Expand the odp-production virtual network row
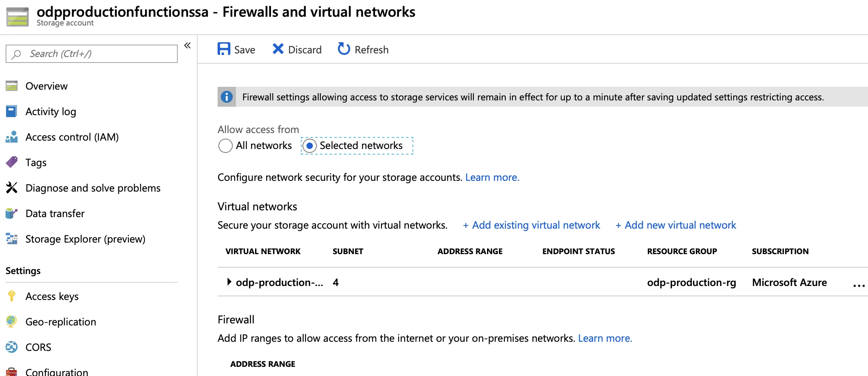Image resolution: width=868 pixels, height=376 pixels. click(229, 282)
